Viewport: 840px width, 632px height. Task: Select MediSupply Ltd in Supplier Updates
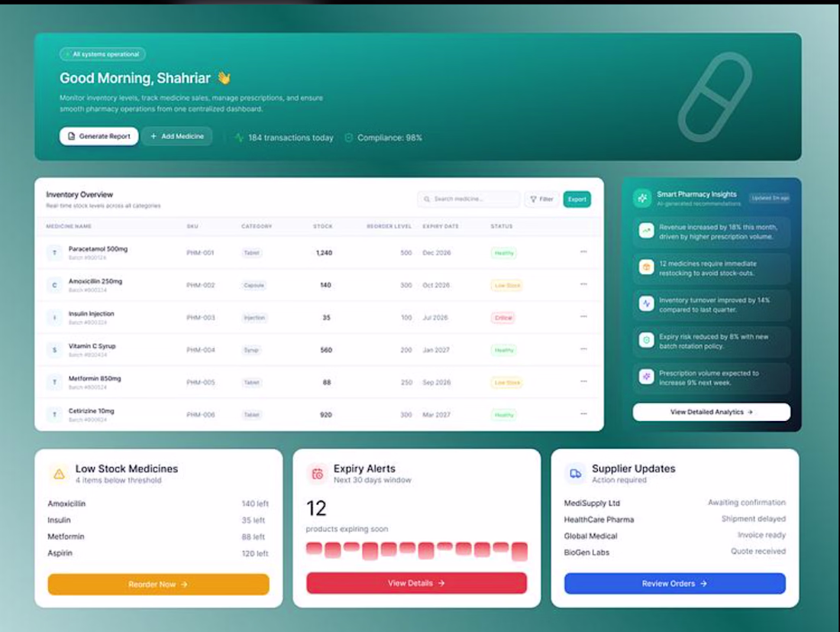pos(592,504)
